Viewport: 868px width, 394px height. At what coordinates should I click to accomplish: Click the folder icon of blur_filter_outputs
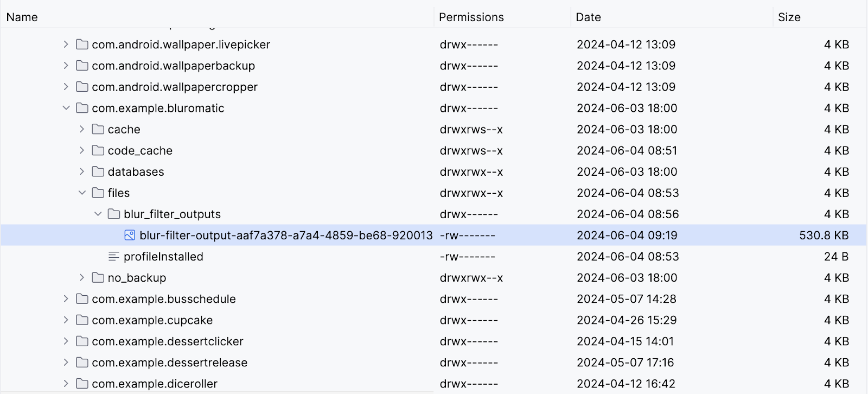[114, 214]
